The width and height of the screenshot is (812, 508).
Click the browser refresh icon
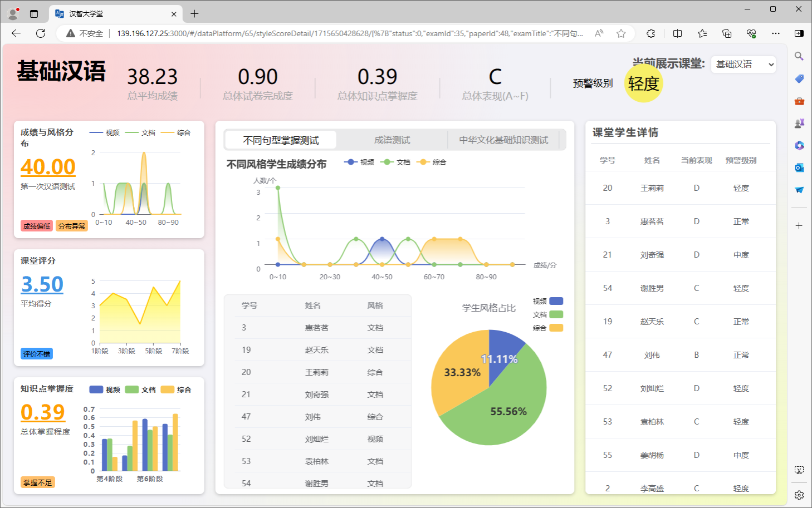click(41, 33)
